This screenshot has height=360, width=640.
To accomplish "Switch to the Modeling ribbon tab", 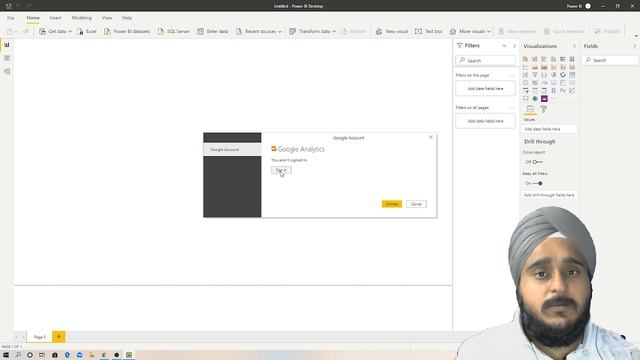I will 82,18.
